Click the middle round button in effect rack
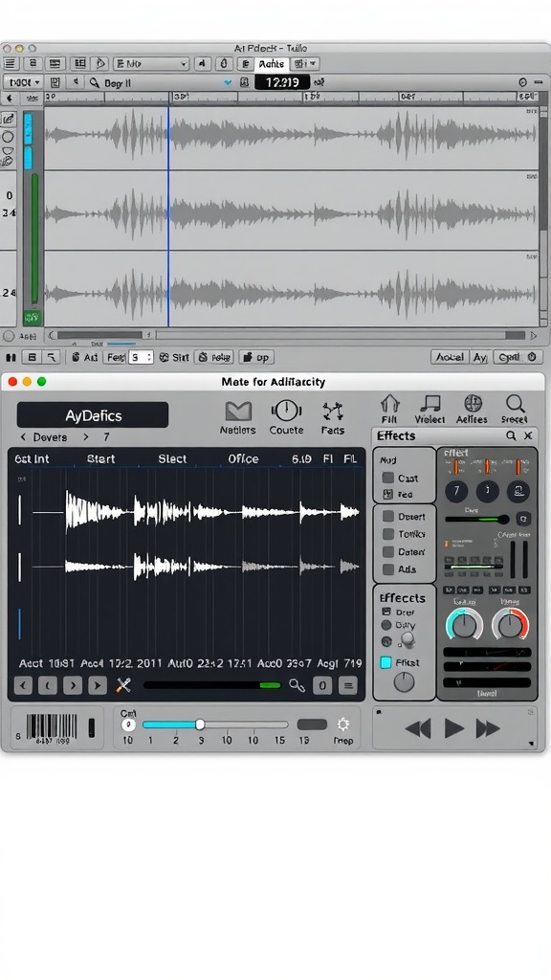The image size is (551, 980). pyautogui.click(x=487, y=491)
